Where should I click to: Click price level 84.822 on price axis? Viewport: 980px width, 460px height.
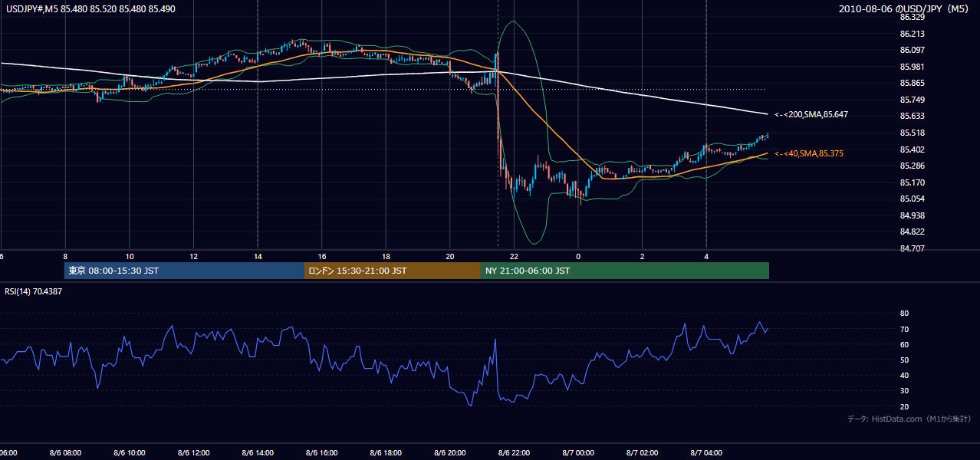pos(911,232)
